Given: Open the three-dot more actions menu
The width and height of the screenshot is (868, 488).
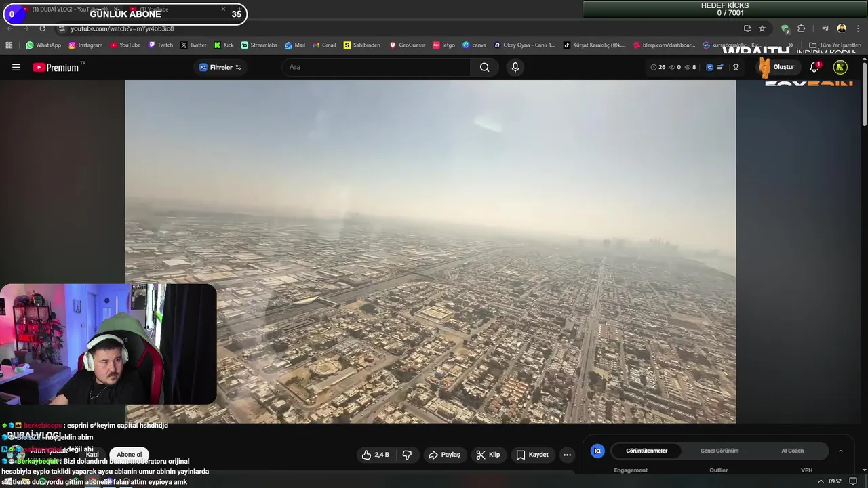Looking at the screenshot, I should point(568,455).
